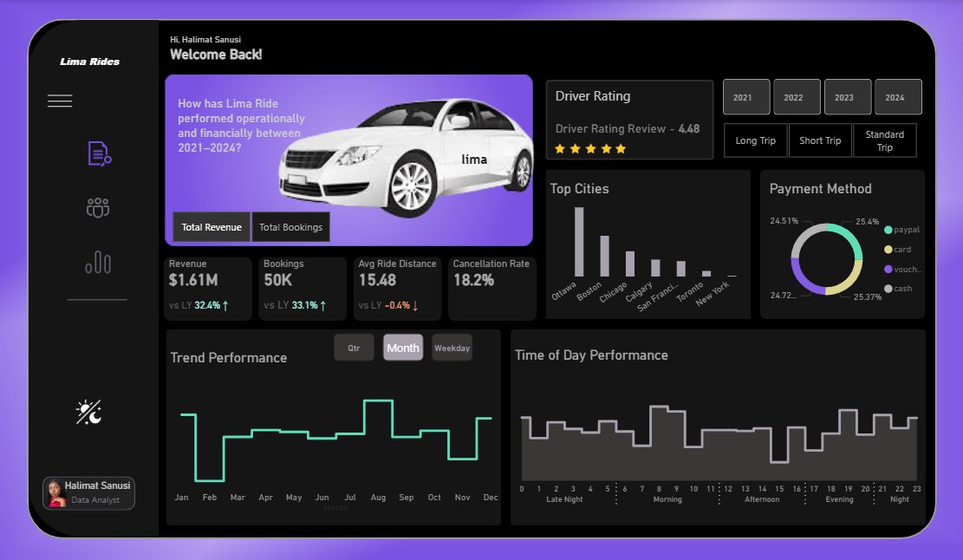Select voucher legend swatch
Viewport: 963px width, 560px height.
(888, 269)
